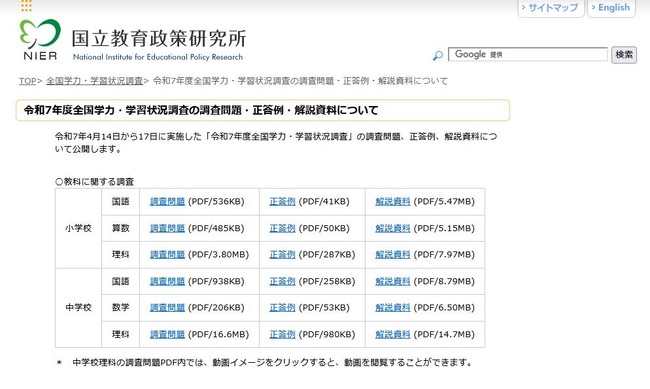This screenshot has width=650, height=389.
Task: Open 中学校 数学 解説資料 PDF
Action: click(x=393, y=308)
